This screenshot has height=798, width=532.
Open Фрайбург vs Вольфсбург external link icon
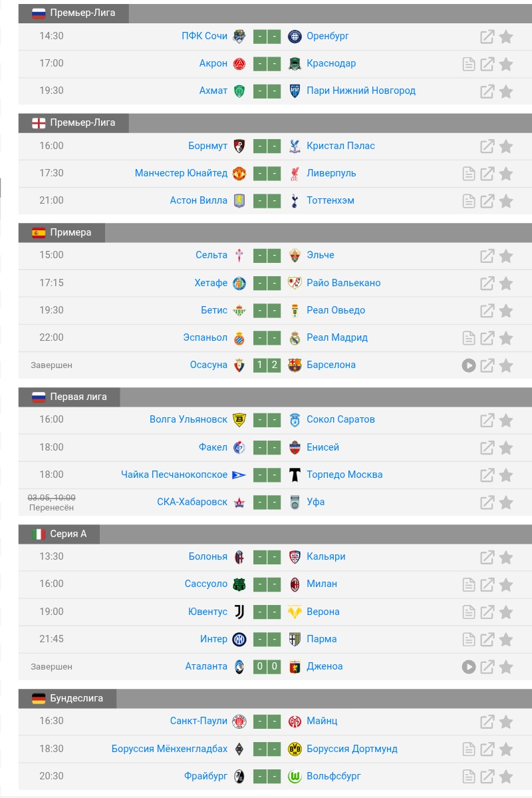(487, 777)
